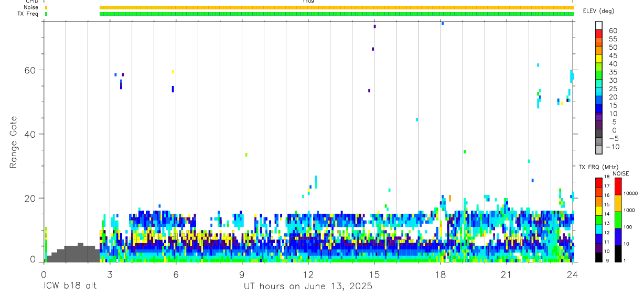Click the red segment of the ELEV colorbar

pos(599,35)
